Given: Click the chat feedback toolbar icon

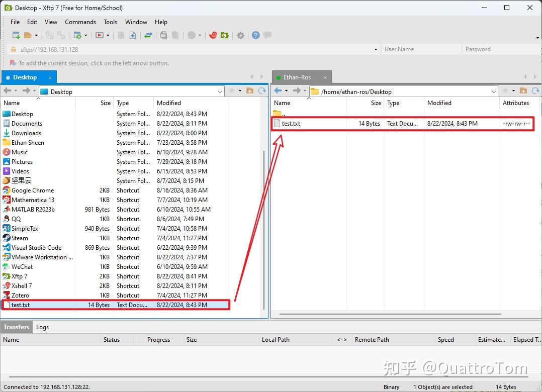Looking at the screenshot, I should point(267,35).
